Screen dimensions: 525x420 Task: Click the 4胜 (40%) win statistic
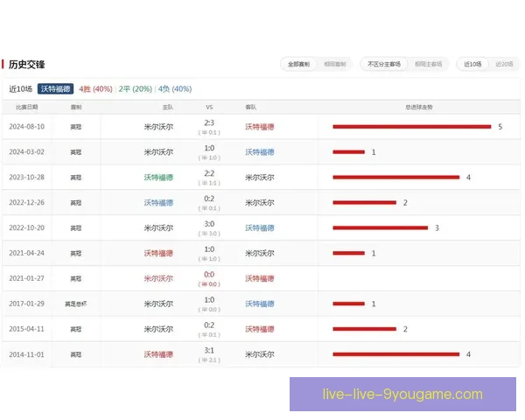click(x=95, y=88)
